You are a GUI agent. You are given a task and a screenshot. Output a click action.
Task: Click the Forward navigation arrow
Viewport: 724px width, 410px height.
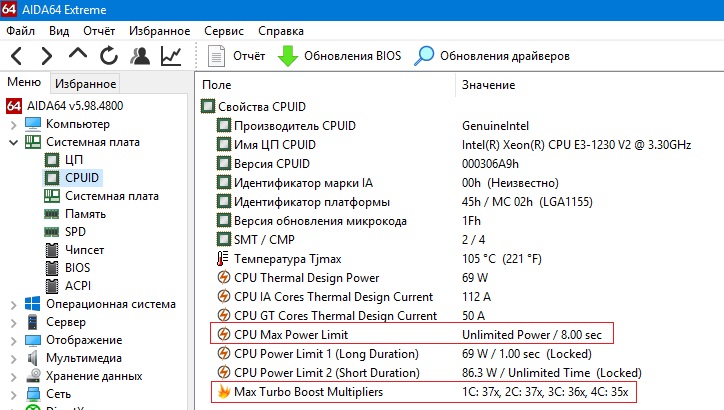coord(47,56)
